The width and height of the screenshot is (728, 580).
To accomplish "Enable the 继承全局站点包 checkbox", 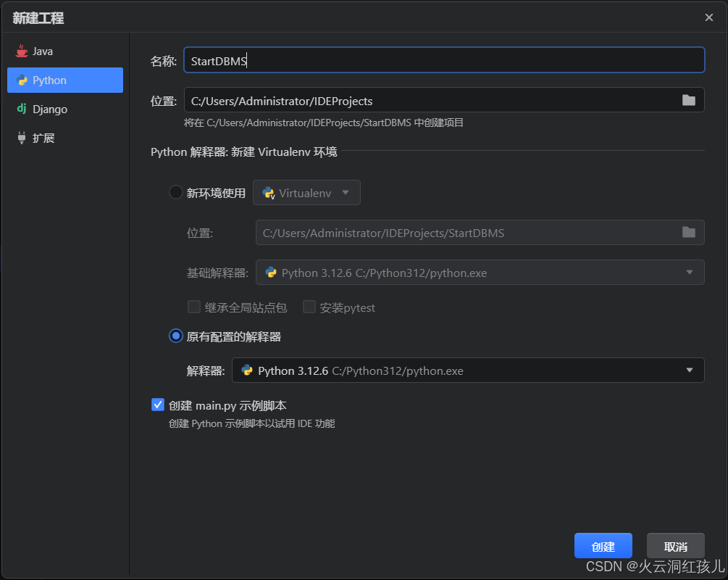I will click(x=193, y=307).
